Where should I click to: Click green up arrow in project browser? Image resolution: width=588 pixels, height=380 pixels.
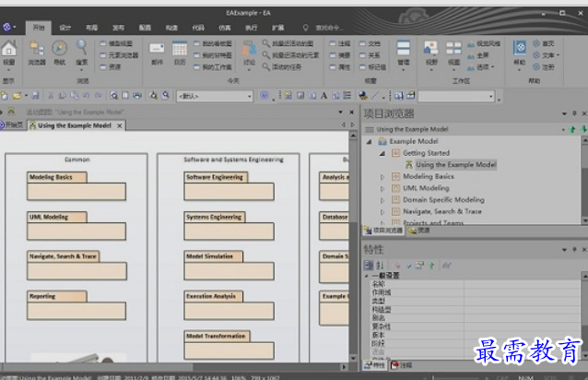click(572, 129)
